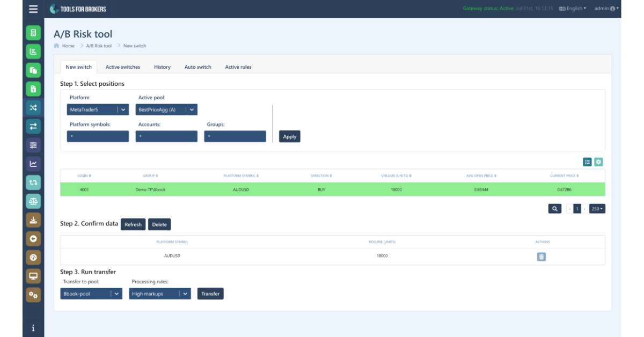Open the green document sidebar icon
The height and width of the screenshot is (337, 644).
[x=33, y=33]
